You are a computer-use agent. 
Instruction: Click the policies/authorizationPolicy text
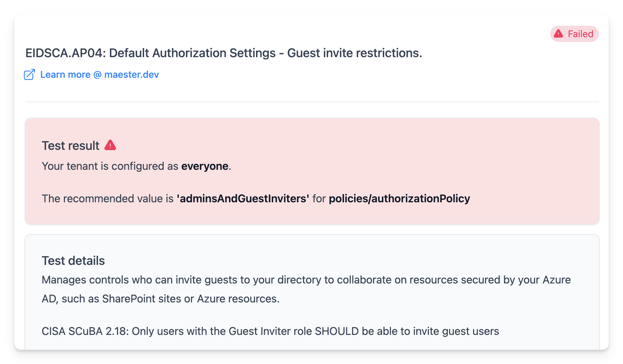[x=399, y=199]
